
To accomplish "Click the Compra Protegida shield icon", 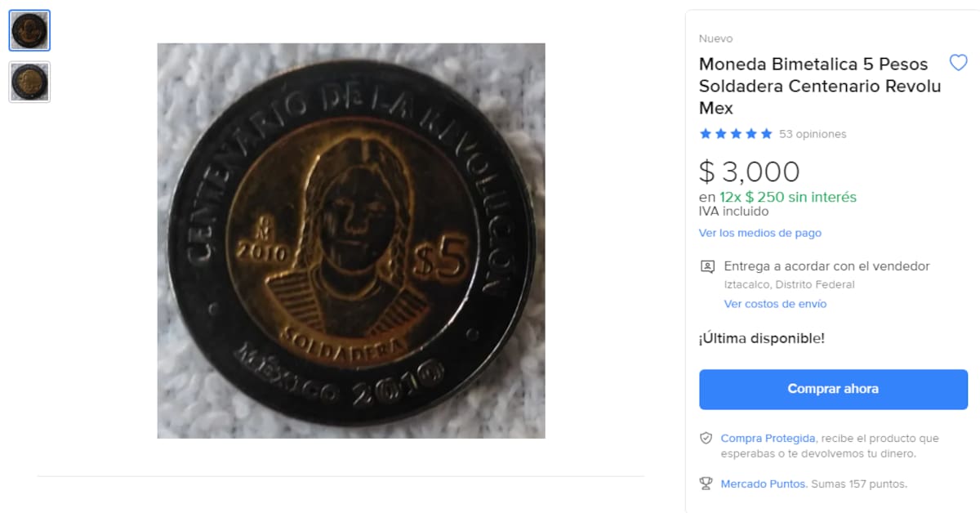I will coord(706,439).
